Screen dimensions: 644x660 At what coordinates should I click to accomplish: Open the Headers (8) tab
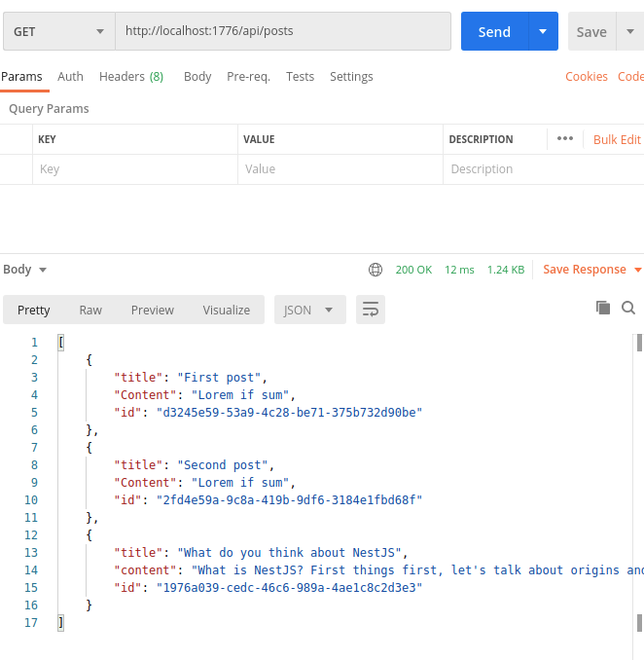[131, 77]
